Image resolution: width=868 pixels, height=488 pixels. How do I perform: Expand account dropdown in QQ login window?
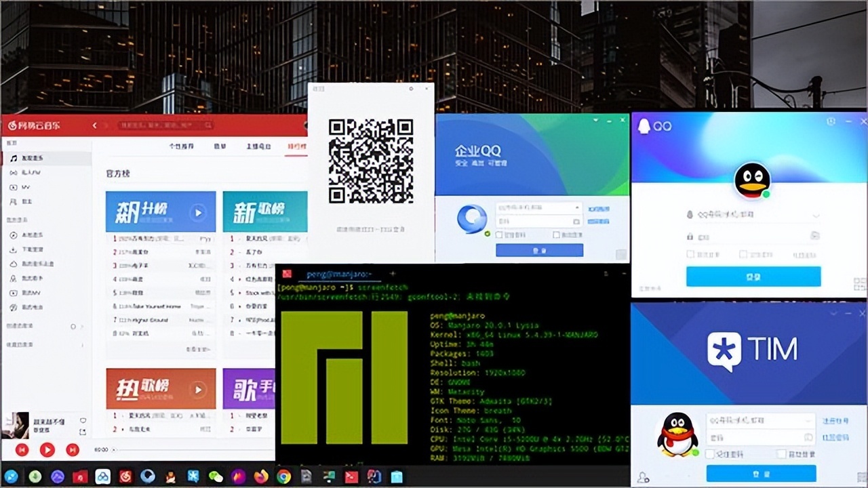click(816, 216)
